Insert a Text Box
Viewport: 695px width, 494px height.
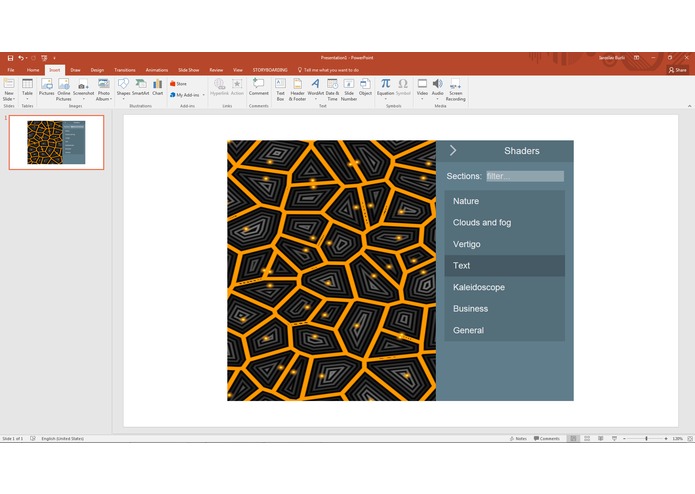[x=280, y=90]
